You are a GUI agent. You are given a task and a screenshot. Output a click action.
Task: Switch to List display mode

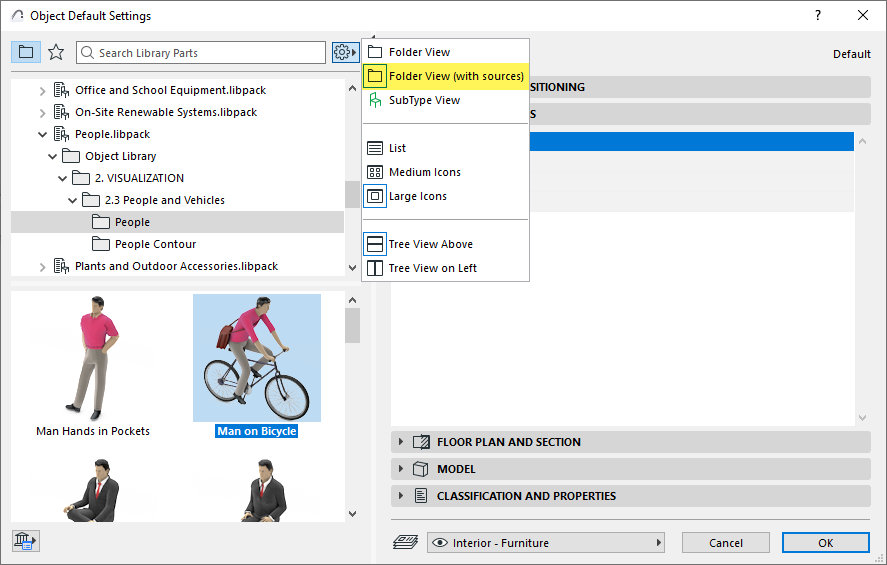point(397,148)
